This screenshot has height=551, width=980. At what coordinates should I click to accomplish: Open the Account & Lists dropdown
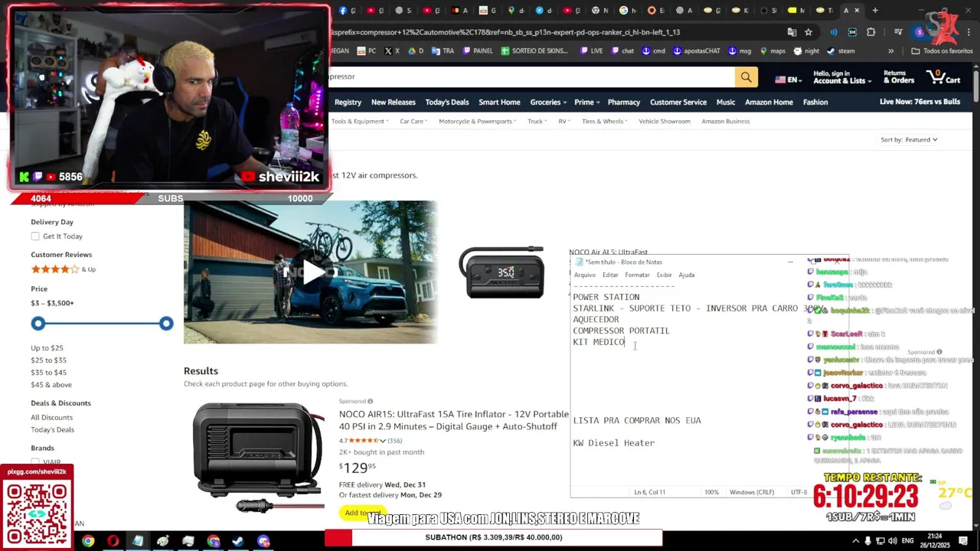pyautogui.click(x=842, y=77)
